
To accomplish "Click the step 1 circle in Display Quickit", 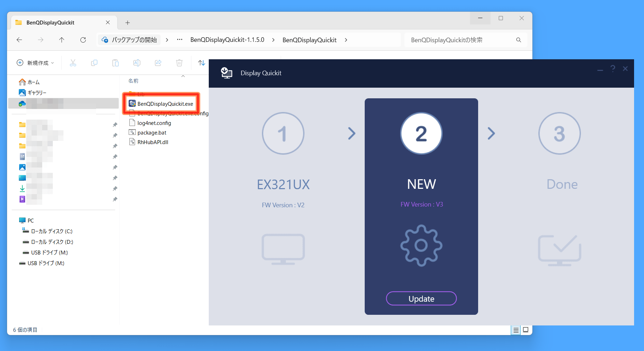I will [283, 133].
